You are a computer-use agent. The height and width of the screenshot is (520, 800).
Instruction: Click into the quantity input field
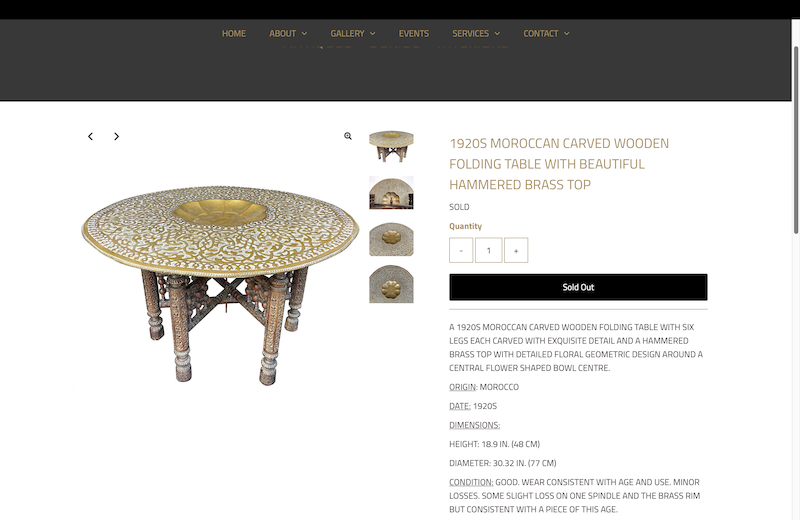point(488,250)
